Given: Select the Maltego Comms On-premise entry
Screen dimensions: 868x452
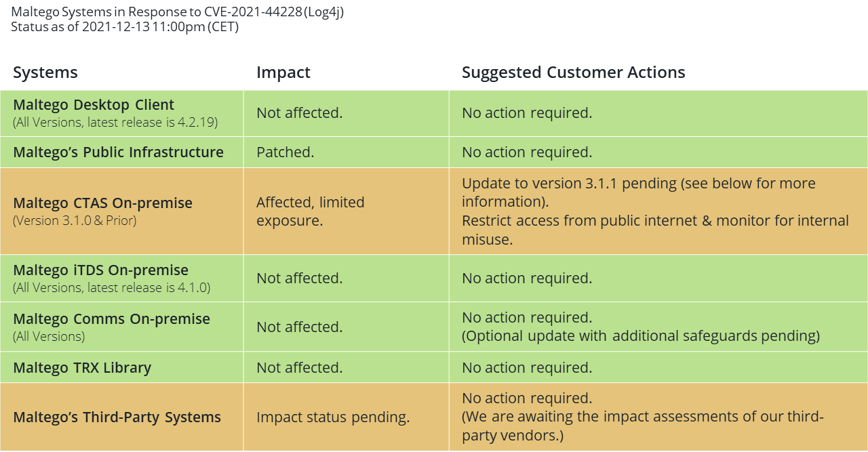Looking at the screenshot, I should (x=112, y=319).
